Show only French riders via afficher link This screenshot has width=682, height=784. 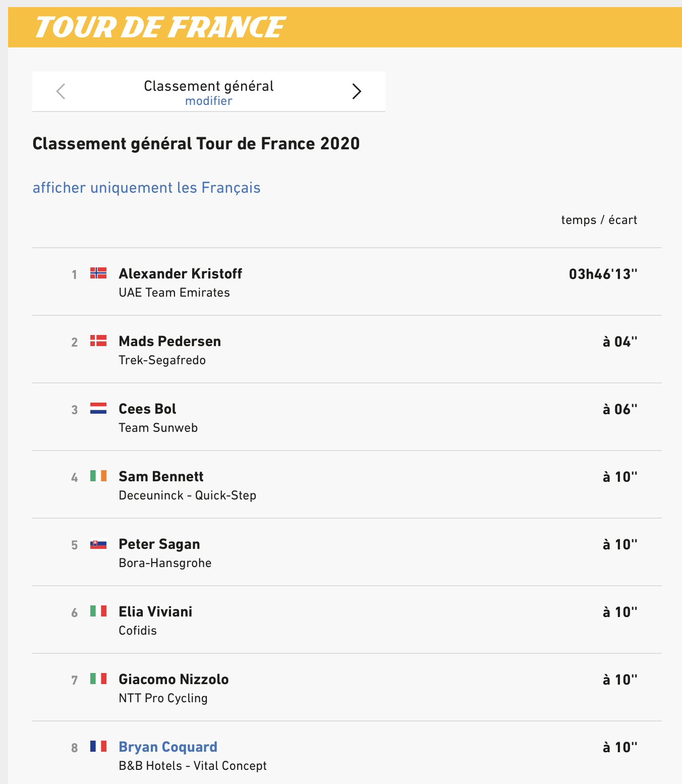146,188
